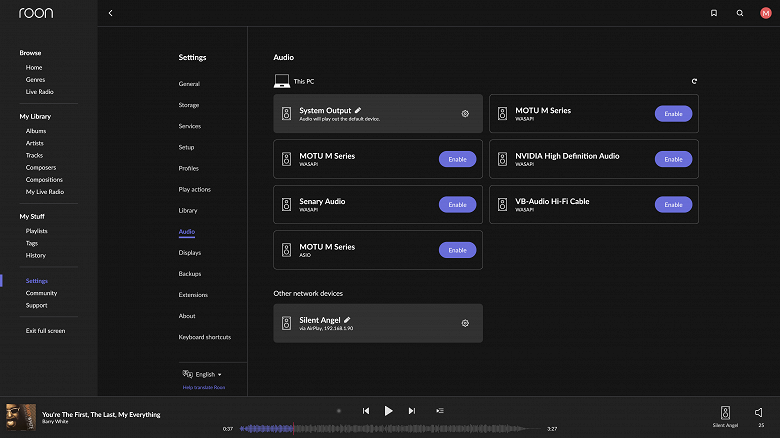Enable NVIDIA High Definition Audio
The width and height of the screenshot is (780, 438).
click(673, 159)
